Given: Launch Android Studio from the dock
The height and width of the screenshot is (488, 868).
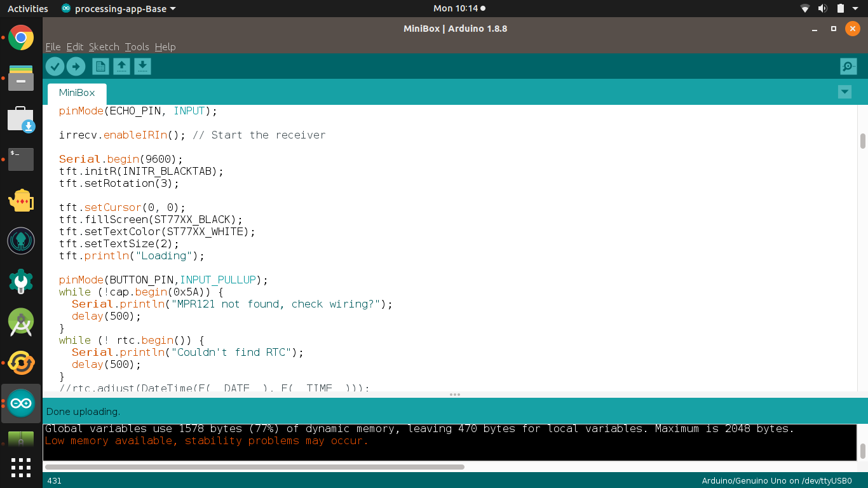Looking at the screenshot, I should point(21,322).
